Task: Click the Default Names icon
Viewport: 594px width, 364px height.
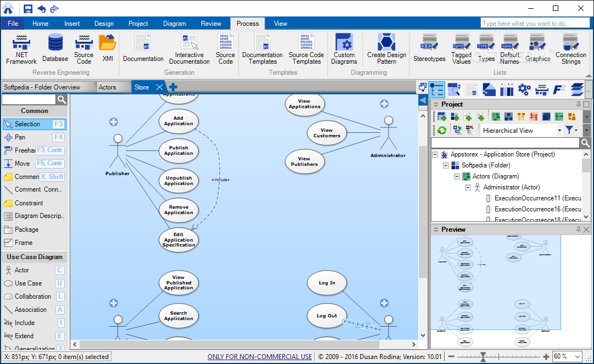Action: (x=509, y=49)
